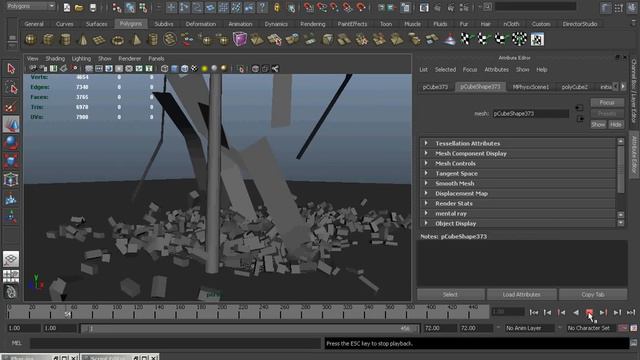Open scene with the folder icon
Screen dimensions: 640x360
coord(79,7)
